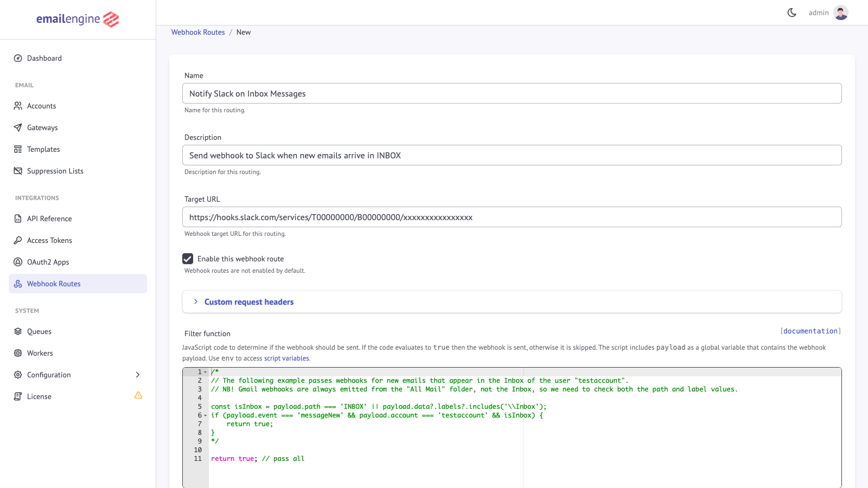The width and height of the screenshot is (868, 488).
Task: Click code line 'return true; // pass all'
Action: pyautogui.click(x=258, y=459)
